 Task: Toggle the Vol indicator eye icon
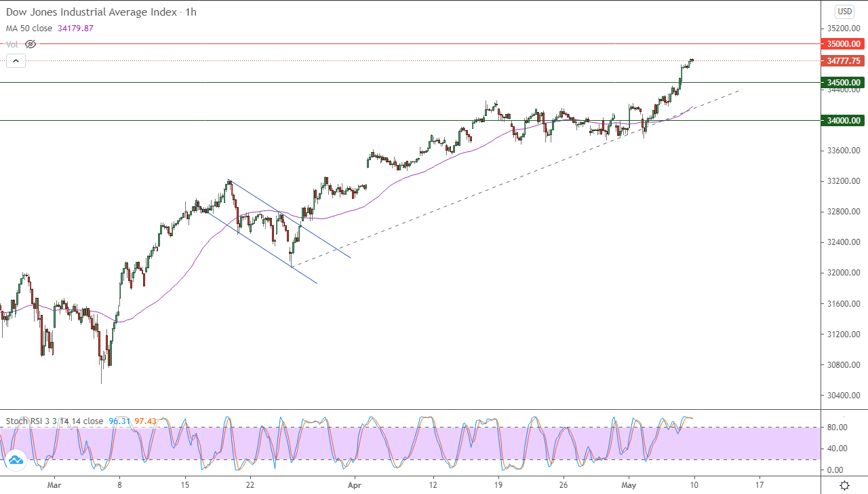pos(31,44)
